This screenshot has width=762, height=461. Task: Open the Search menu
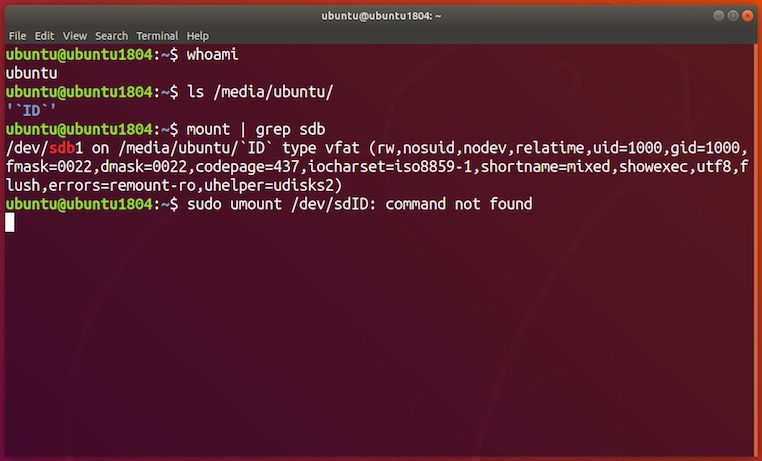click(111, 36)
